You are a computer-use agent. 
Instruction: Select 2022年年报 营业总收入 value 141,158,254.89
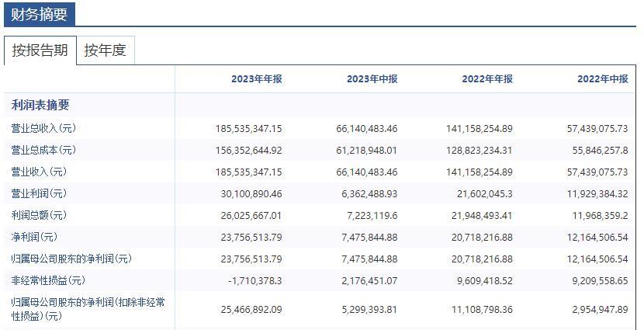(480, 129)
